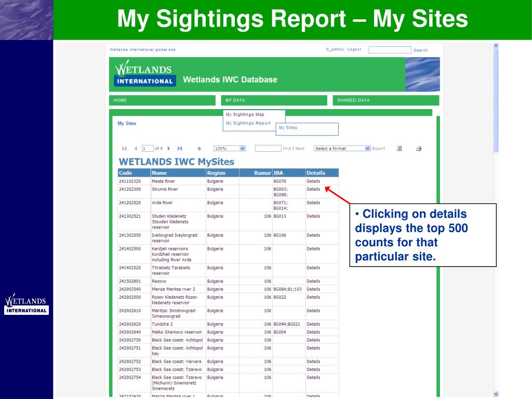The image size is (532, 399).
Task: Click the page scrollbar down arrow
Action: pyautogui.click(x=496, y=394)
